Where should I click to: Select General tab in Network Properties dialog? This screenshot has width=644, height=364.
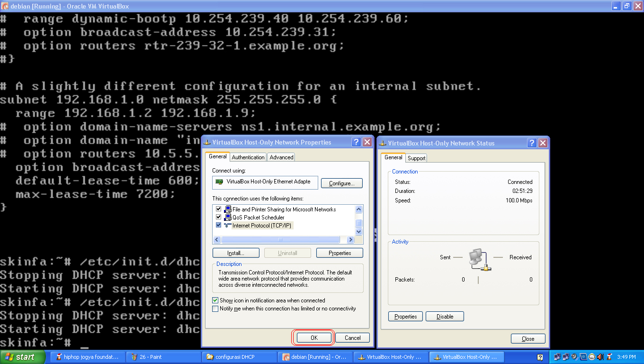point(218,156)
